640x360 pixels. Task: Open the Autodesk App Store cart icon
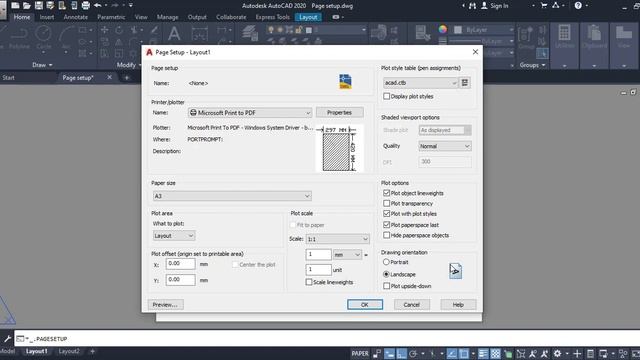pyautogui.click(x=544, y=6)
